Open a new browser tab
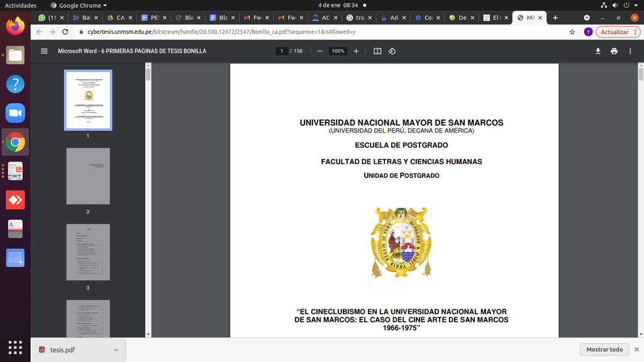 click(x=555, y=18)
